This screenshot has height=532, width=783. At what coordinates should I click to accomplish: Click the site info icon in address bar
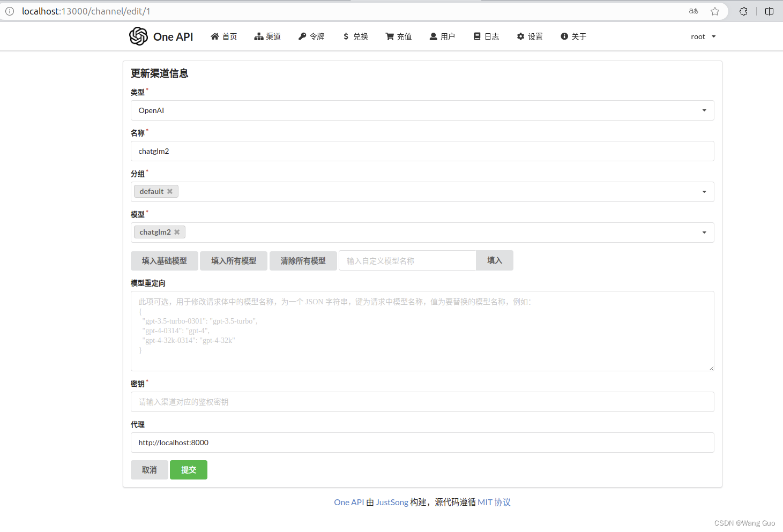coord(10,11)
